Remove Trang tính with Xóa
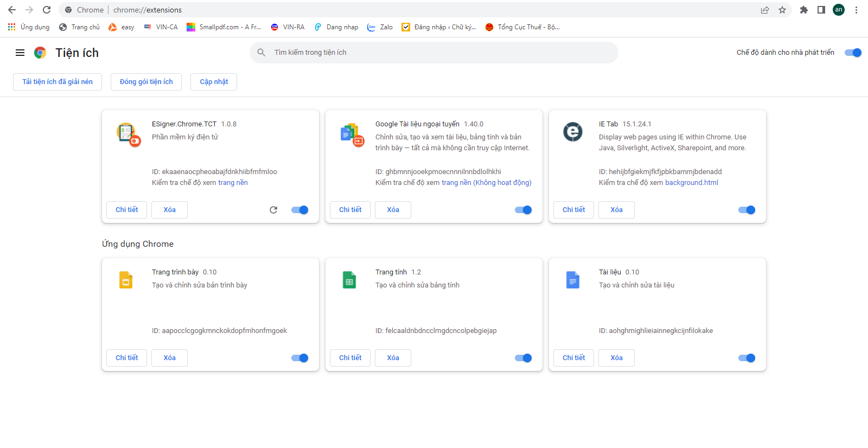The height and width of the screenshot is (448, 868). coord(393,358)
